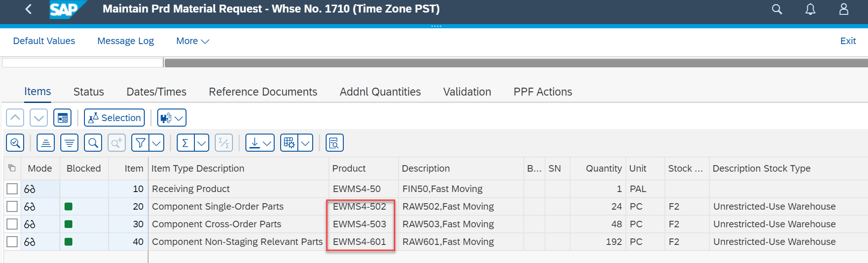The height and width of the screenshot is (263, 868).
Task: Sort ascending using the toolbar icon
Action: point(45,143)
